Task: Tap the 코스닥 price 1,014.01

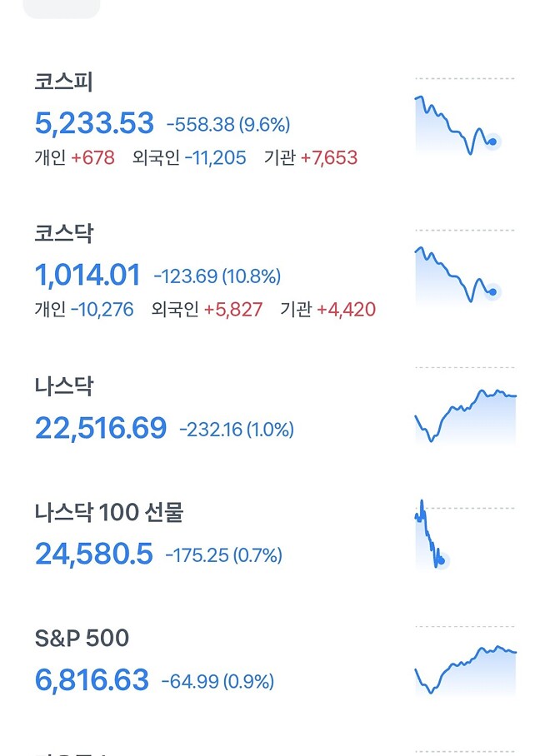Action: 87,276
